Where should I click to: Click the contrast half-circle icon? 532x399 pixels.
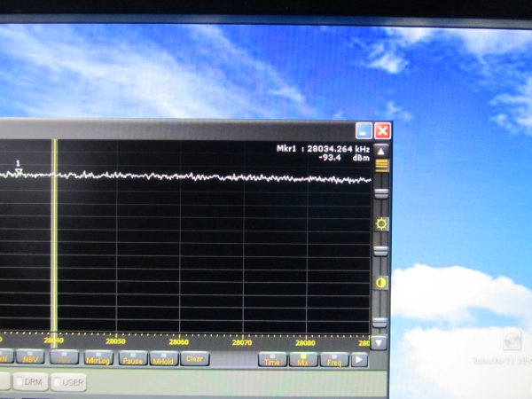point(381,282)
